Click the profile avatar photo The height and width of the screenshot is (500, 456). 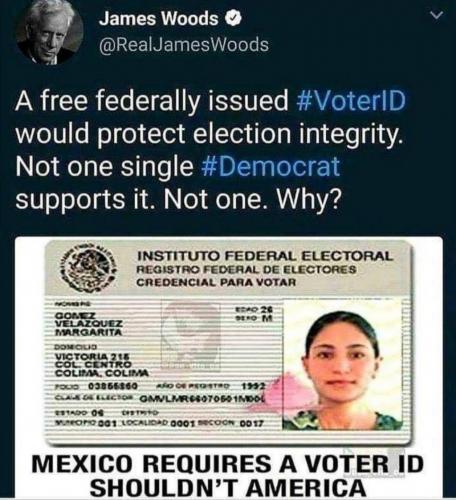(x=50, y=32)
